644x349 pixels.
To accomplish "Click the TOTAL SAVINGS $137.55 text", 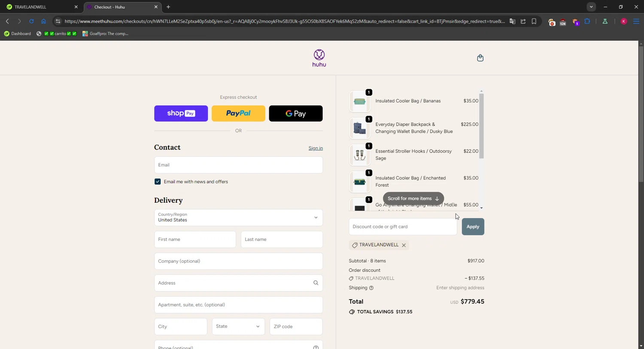I will tap(385, 312).
